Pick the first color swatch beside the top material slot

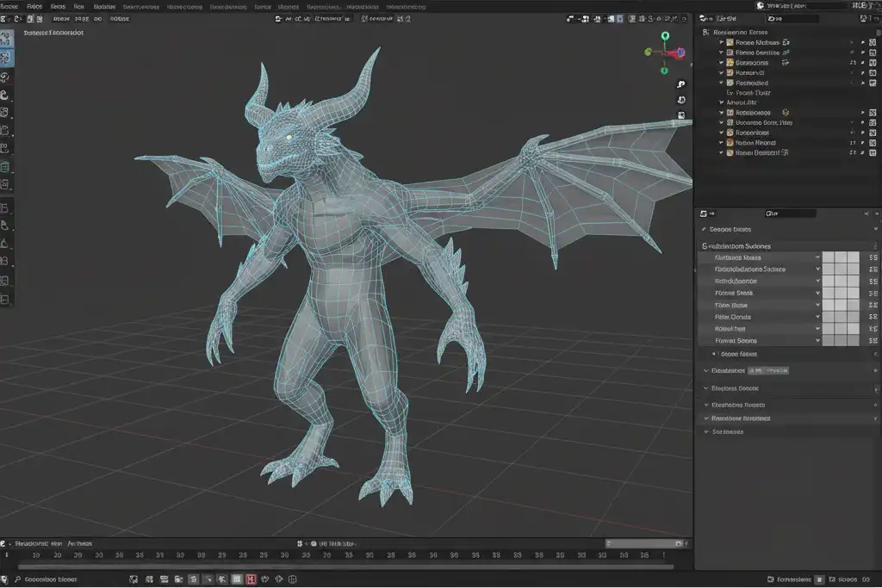pos(827,257)
